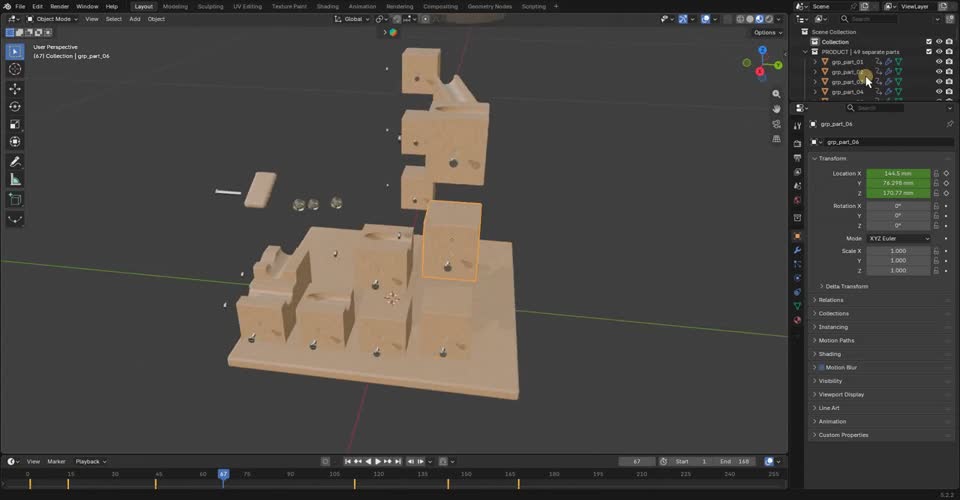The width and height of the screenshot is (960, 500).
Task: Click the Rotation X value field
Action: 898,206
